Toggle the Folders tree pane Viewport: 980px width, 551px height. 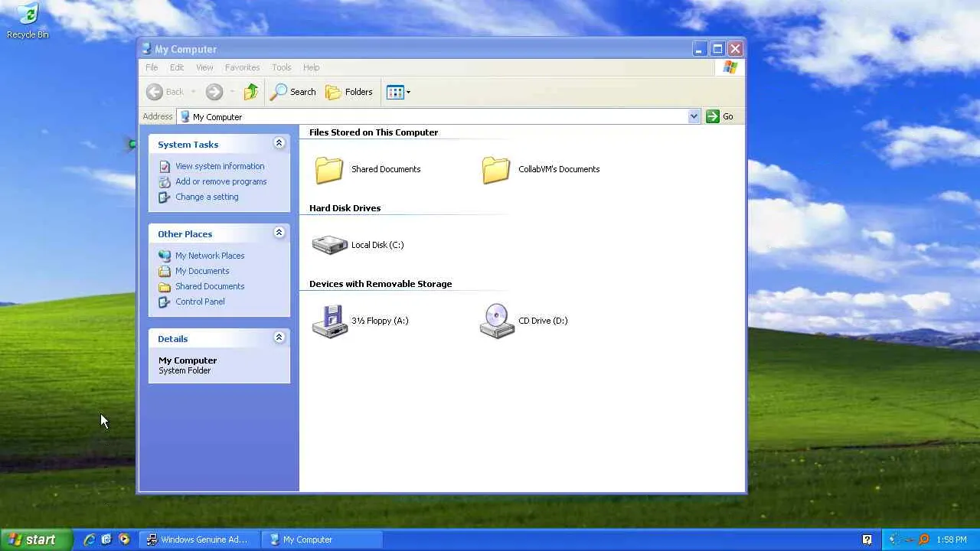point(349,92)
